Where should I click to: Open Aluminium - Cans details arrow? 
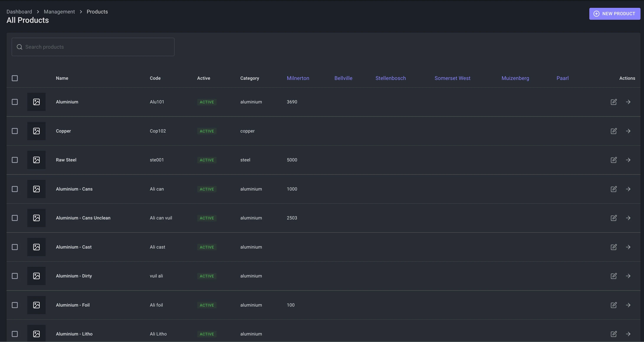[628, 189]
